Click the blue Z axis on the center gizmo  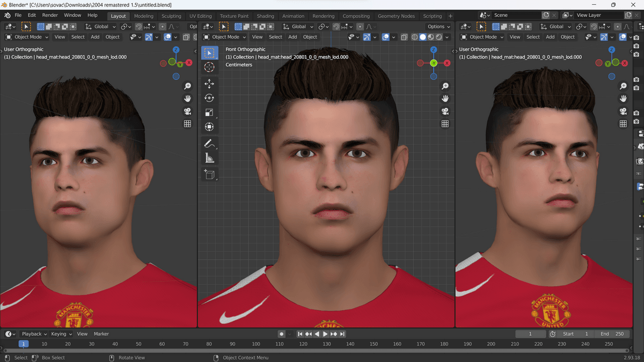pyautogui.click(x=434, y=49)
